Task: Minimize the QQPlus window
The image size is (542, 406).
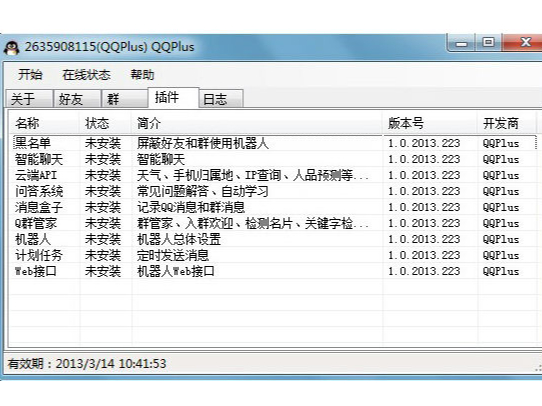Action: (x=461, y=43)
